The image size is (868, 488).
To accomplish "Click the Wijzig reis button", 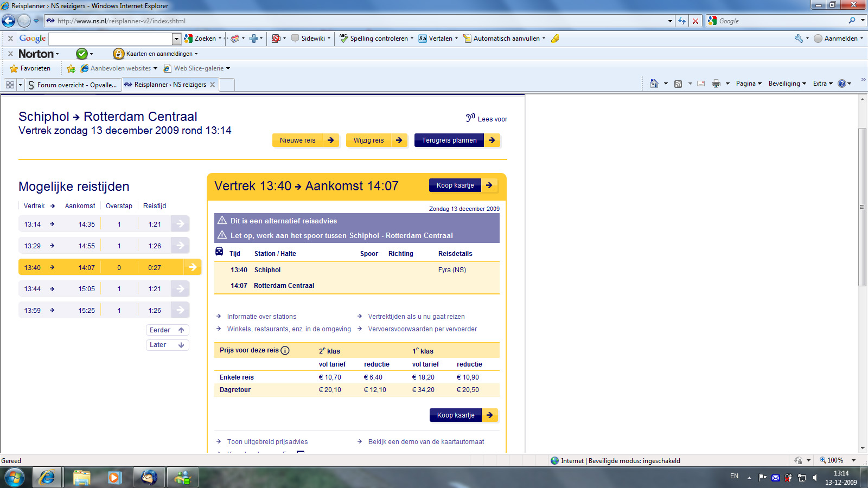I will (377, 140).
